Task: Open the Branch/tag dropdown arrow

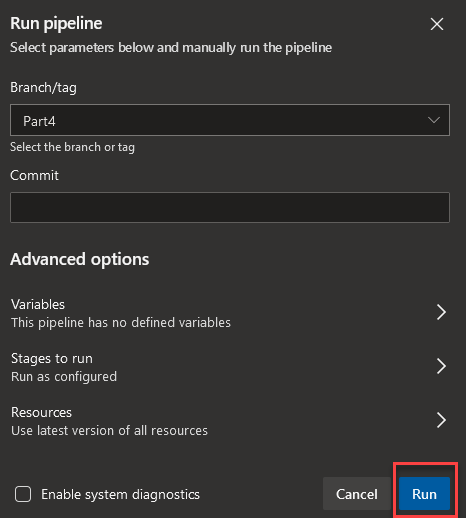Action: [x=434, y=120]
